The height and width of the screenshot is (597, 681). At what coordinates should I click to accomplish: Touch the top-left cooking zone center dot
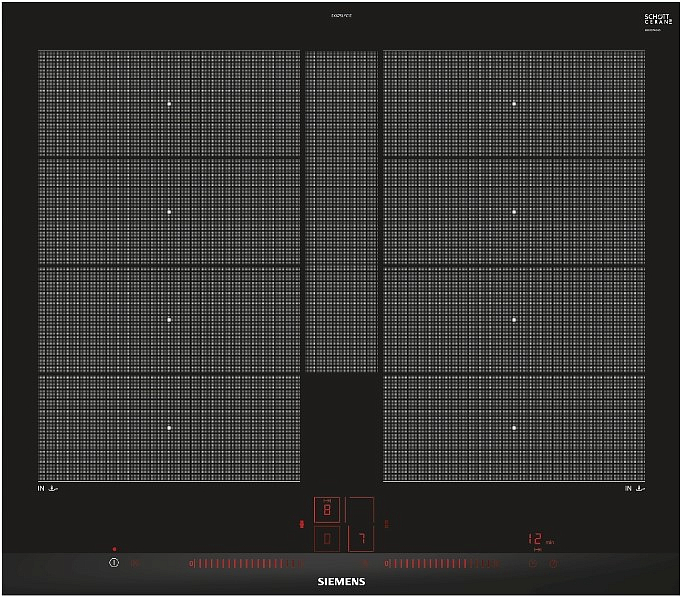[169, 104]
